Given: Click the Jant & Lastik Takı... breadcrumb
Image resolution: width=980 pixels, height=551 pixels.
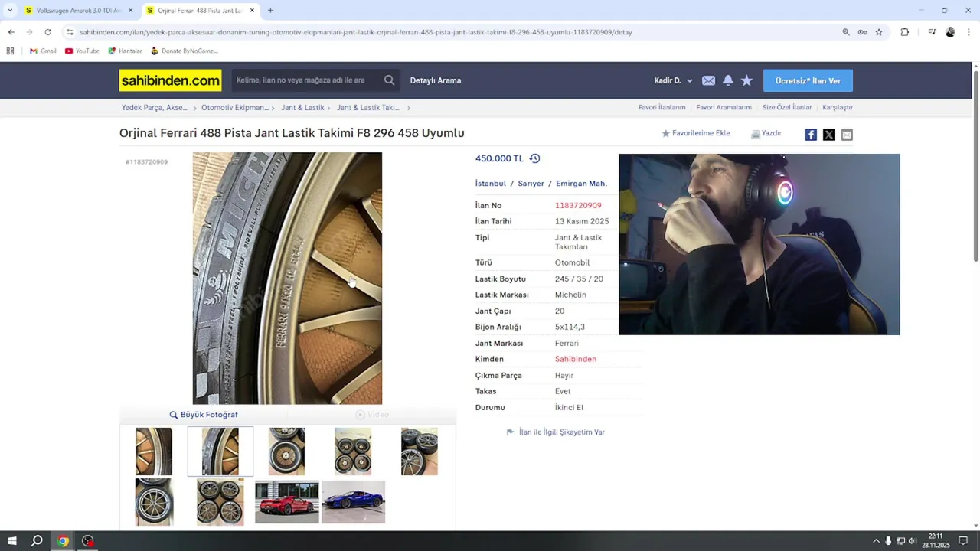Looking at the screenshot, I should tap(367, 108).
